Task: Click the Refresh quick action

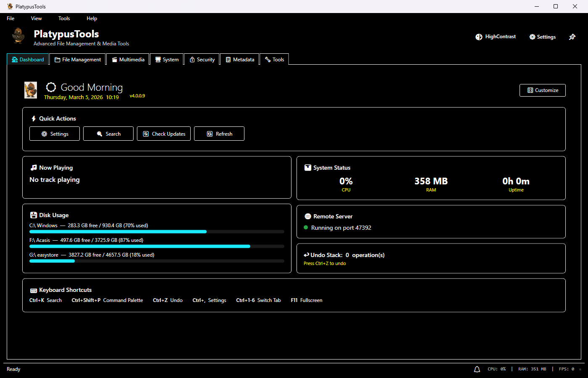Action: tap(219, 133)
